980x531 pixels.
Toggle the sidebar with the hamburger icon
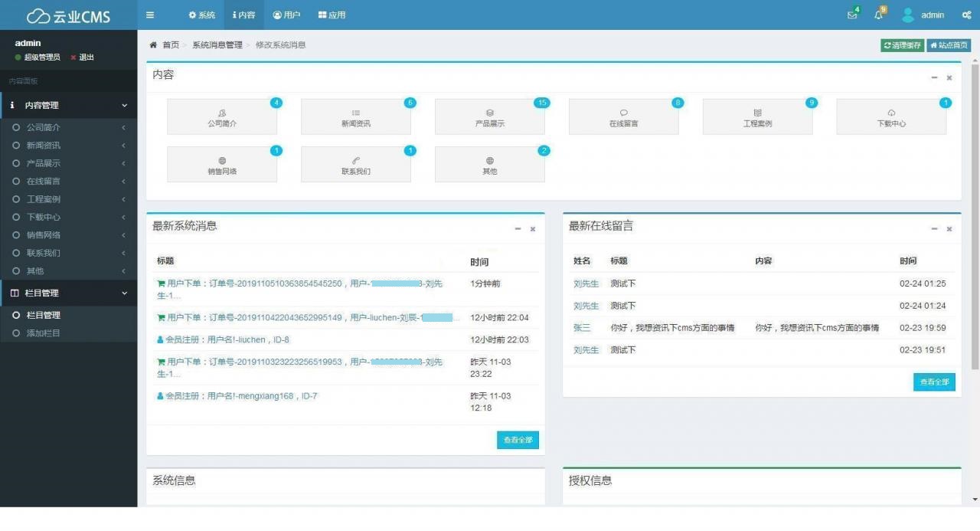tap(150, 15)
